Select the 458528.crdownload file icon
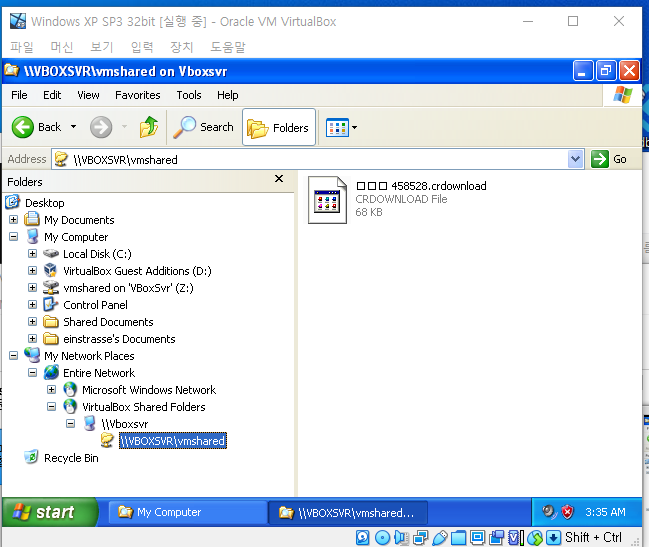Viewport: 649px width, 547px height. 327,200
